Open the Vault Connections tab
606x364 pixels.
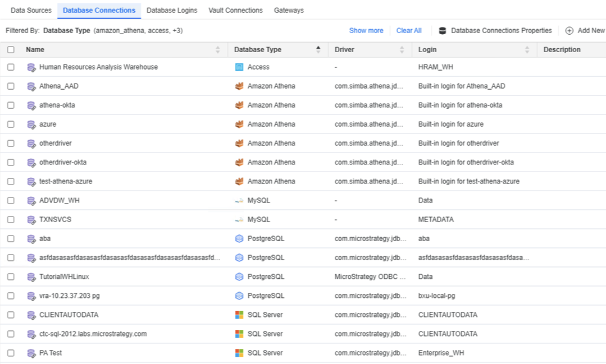pos(235,11)
